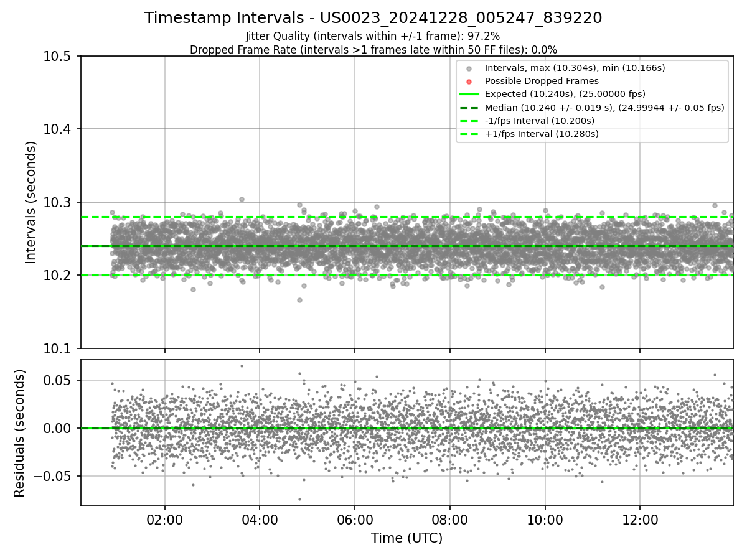Click legend entry '-1/fps Interval (10.200s)'
The width and height of the screenshot is (747, 560).
click(539, 121)
